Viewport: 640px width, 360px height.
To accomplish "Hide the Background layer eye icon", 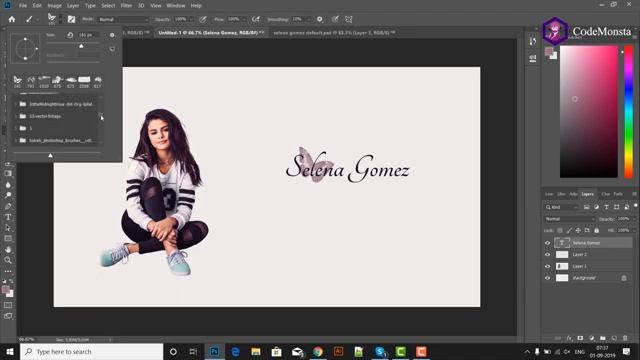I will (547, 278).
